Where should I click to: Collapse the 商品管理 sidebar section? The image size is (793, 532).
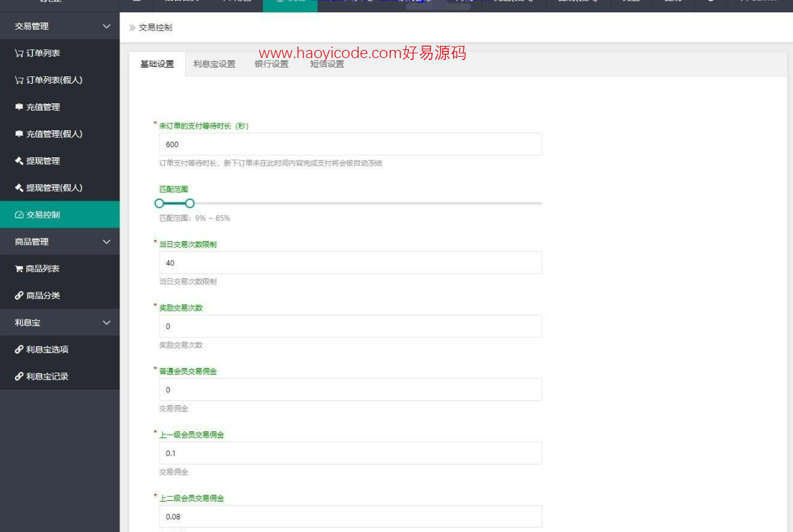point(106,242)
